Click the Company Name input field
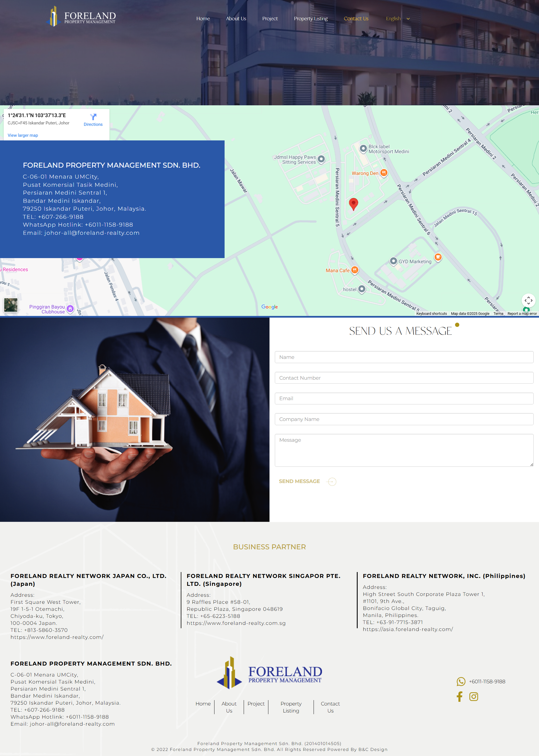The image size is (539, 756). (404, 419)
